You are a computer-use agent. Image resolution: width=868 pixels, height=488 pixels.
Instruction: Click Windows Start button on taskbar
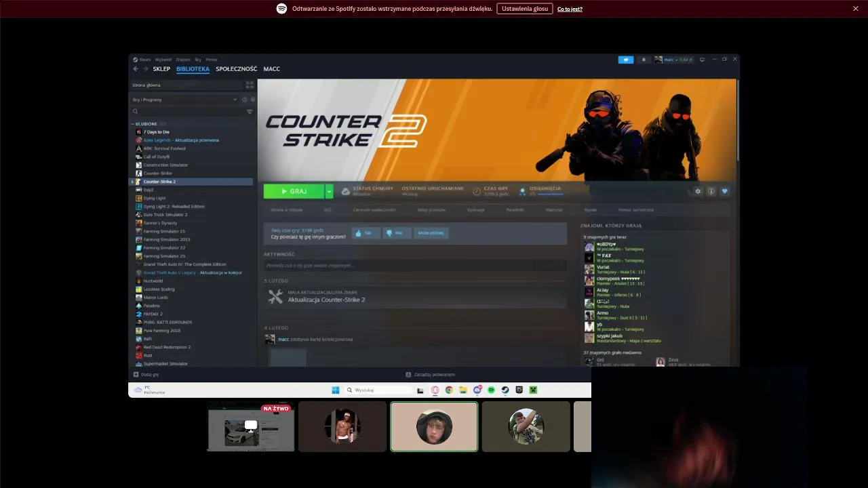(336, 390)
